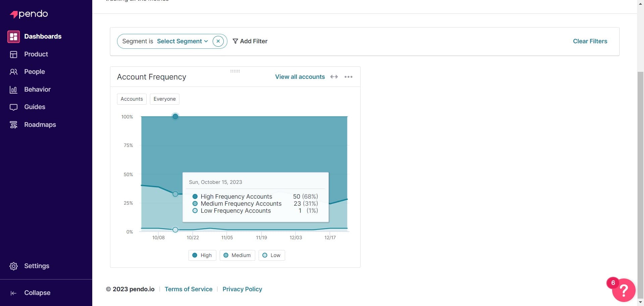The height and width of the screenshot is (306, 644).
Task: Open the Select Segment dropdown
Action: click(182, 41)
